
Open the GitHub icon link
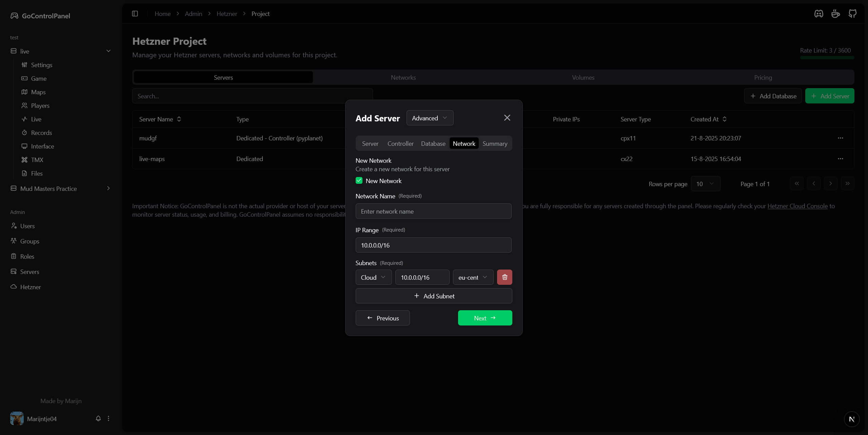coord(852,14)
